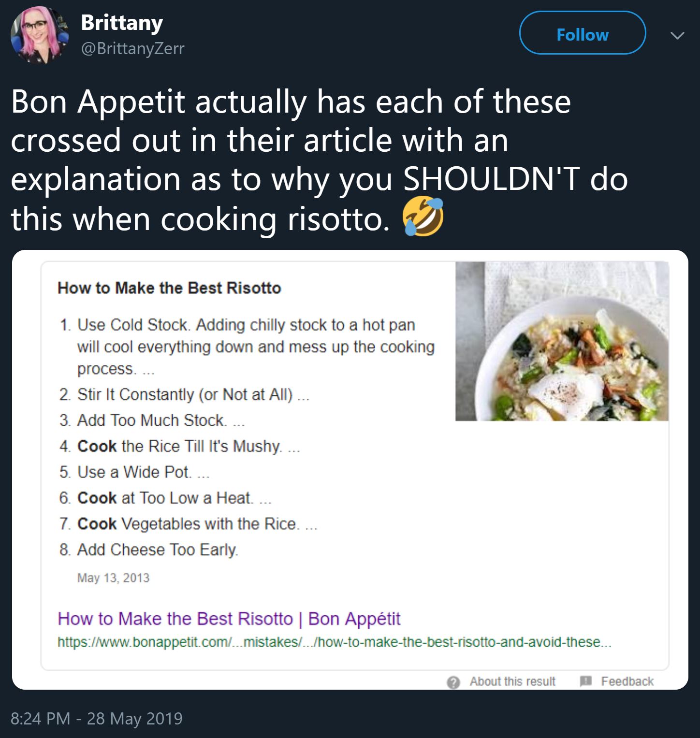Click the laughing crying emoji
This screenshot has height=738, width=700.
tap(423, 217)
